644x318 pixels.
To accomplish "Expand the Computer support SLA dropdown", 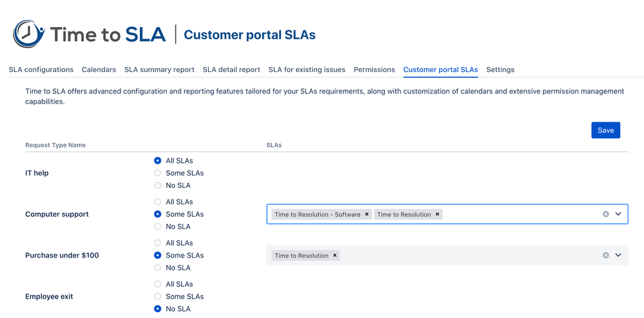I will [618, 214].
